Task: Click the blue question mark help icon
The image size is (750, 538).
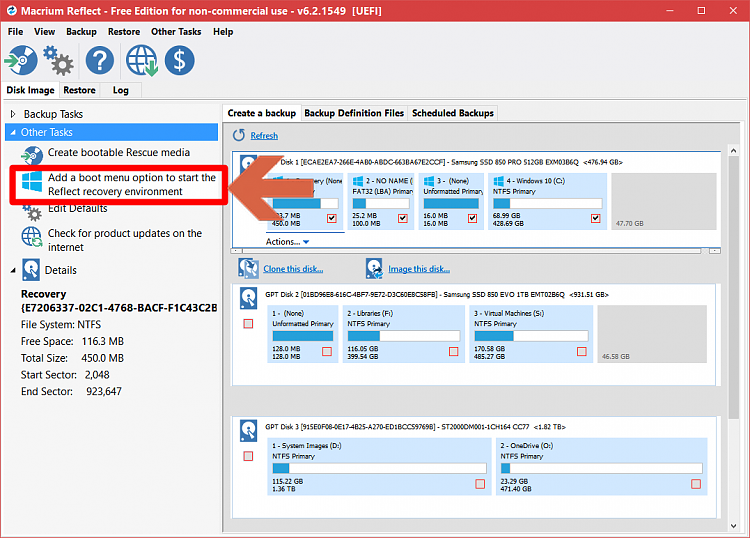Action: pos(99,60)
